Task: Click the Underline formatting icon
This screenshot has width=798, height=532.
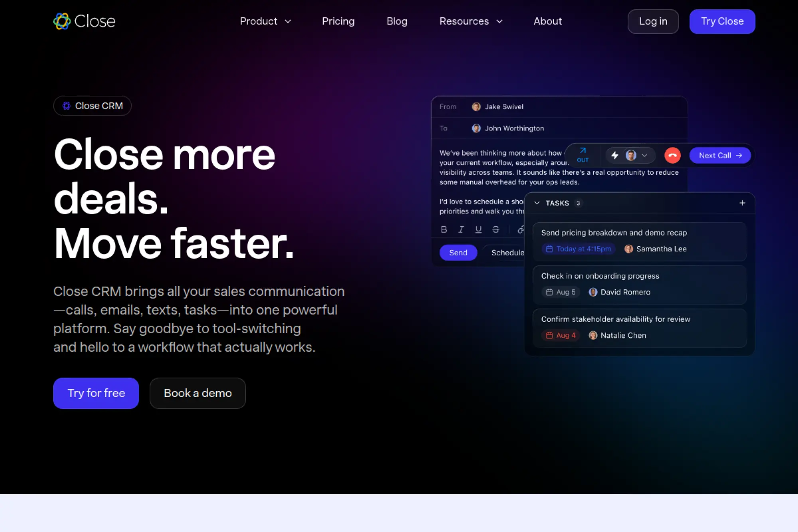Action: point(478,229)
